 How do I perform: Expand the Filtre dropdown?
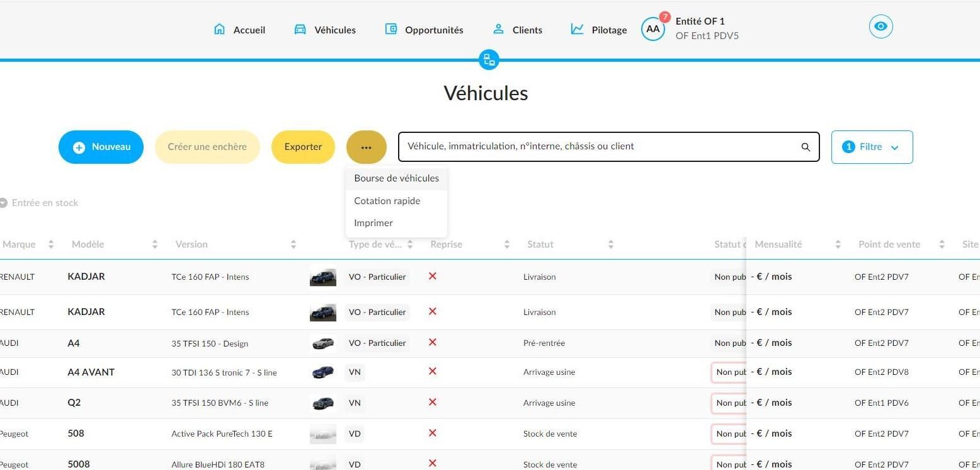[872, 147]
